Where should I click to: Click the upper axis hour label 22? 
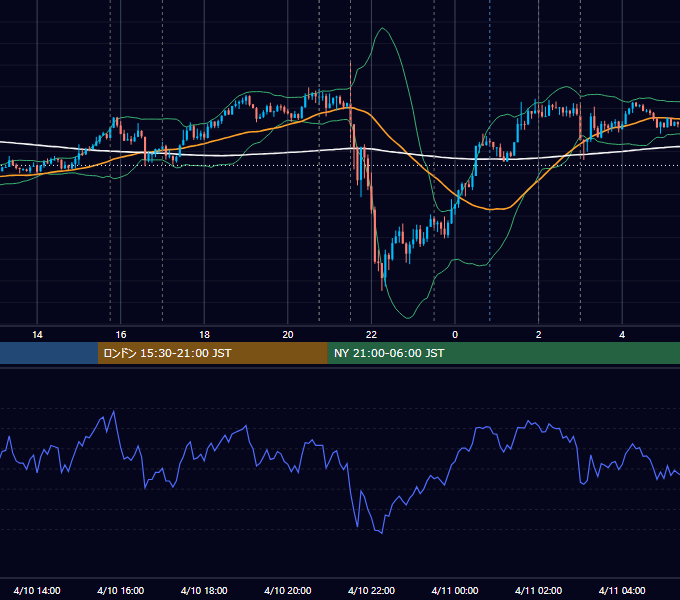coord(371,335)
